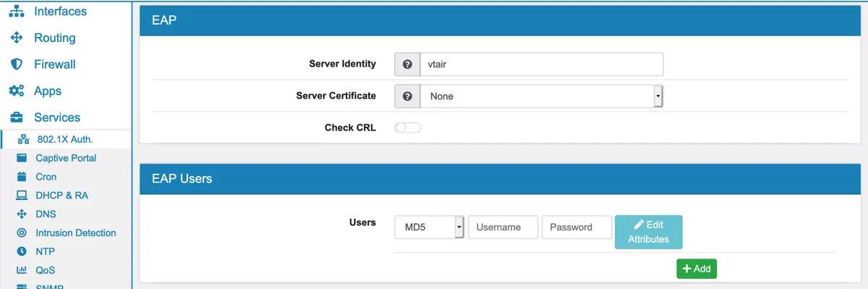Click the Apps gears icon
This screenshot has width=868, height=289.
16,91
